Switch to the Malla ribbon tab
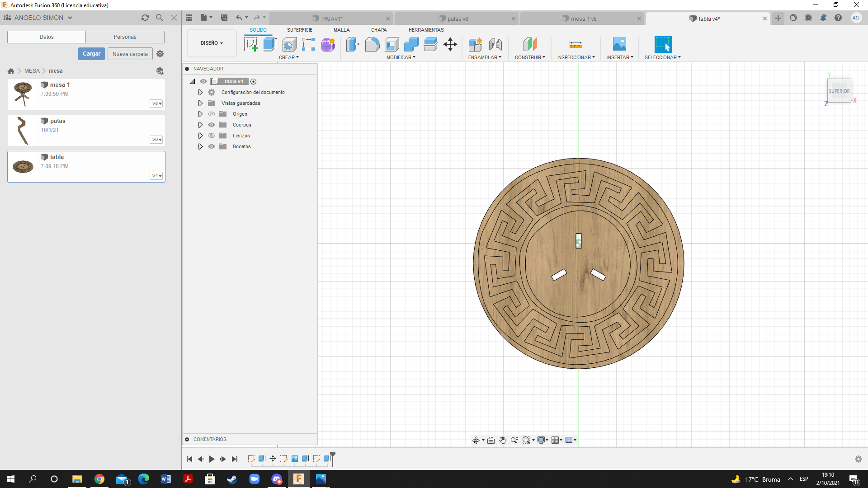The height and width of the screenshot is (488, 868). [x=342, y=30]
